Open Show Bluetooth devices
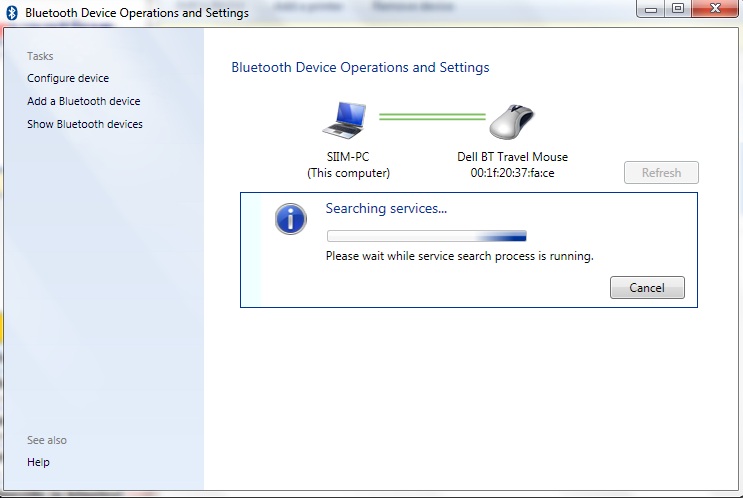743x498 pixels. 85,124
